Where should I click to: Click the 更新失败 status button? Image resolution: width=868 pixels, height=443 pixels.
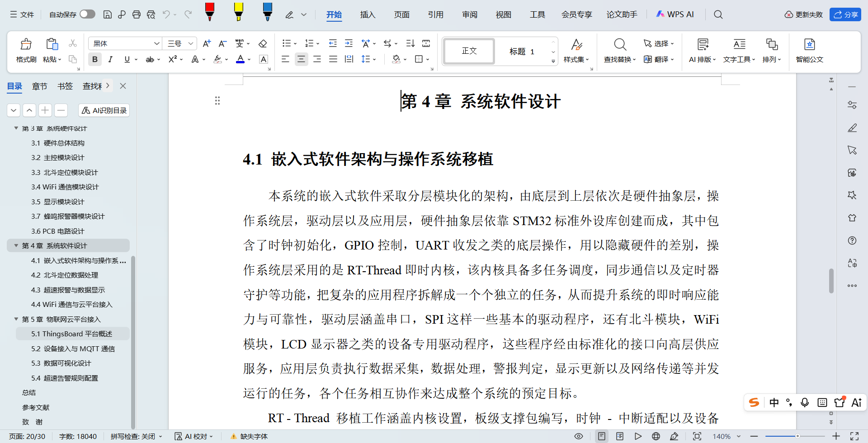pyautogui.click(x=804, y=14)
